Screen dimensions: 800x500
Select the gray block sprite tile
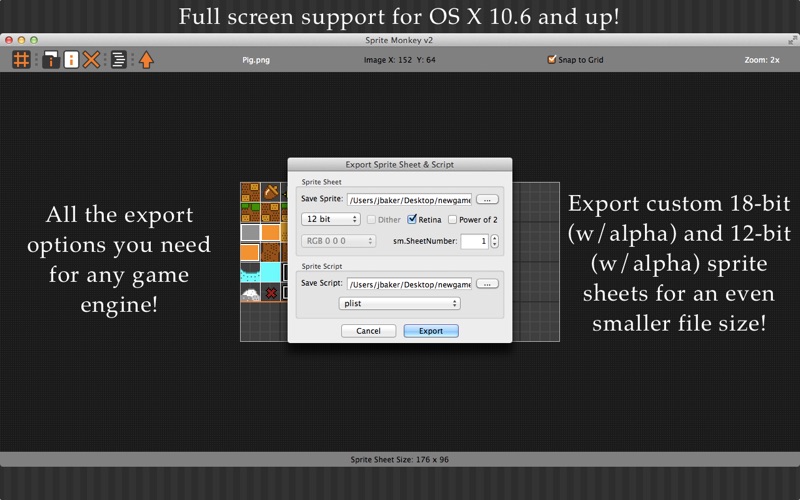coord(251,232)
